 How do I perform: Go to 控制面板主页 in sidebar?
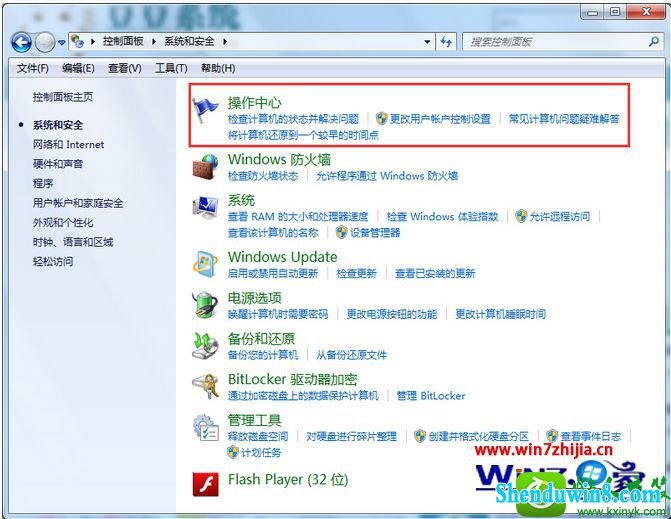63,97
